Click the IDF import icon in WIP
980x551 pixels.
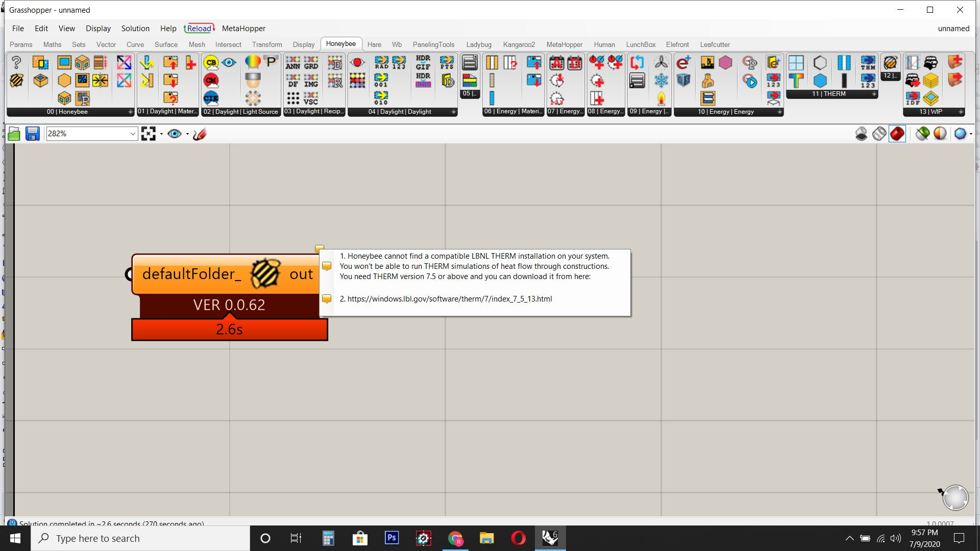(913, 98)
